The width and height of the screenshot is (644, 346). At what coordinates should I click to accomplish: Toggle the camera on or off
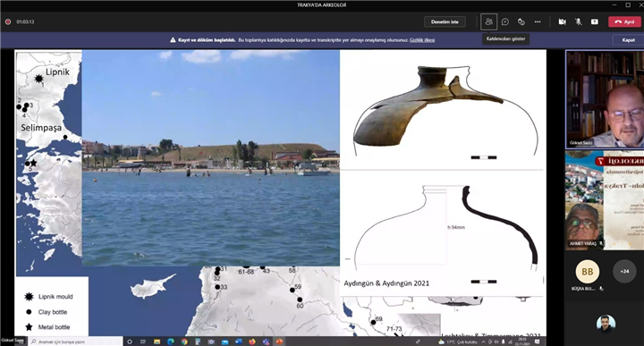click(x=563, y=21)
